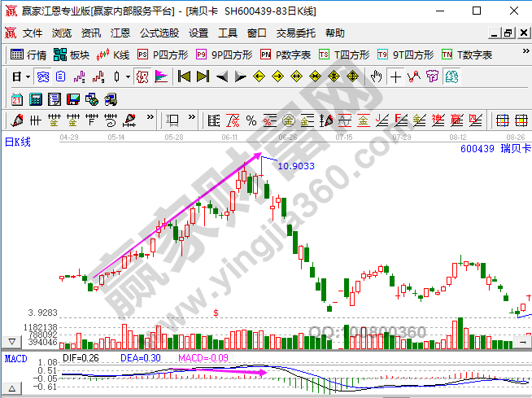Click the rectangle measure tool icon

(x=172, y=120)
